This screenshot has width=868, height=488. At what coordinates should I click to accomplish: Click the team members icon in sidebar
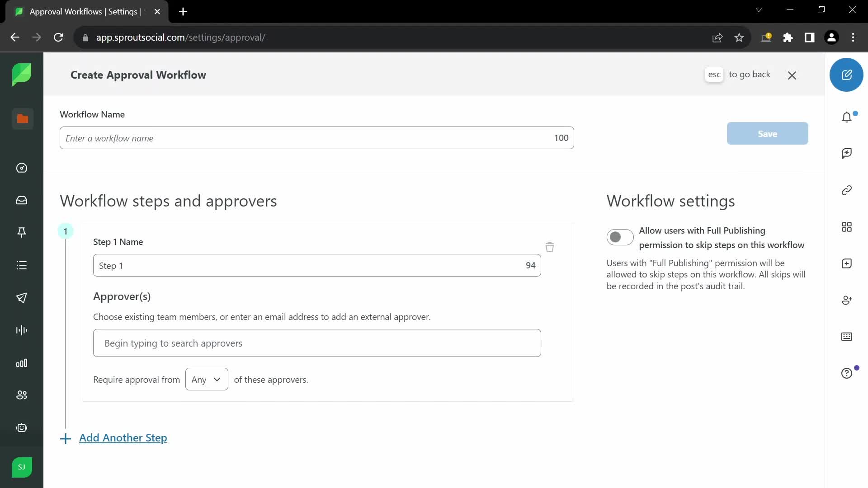point(22,395)
